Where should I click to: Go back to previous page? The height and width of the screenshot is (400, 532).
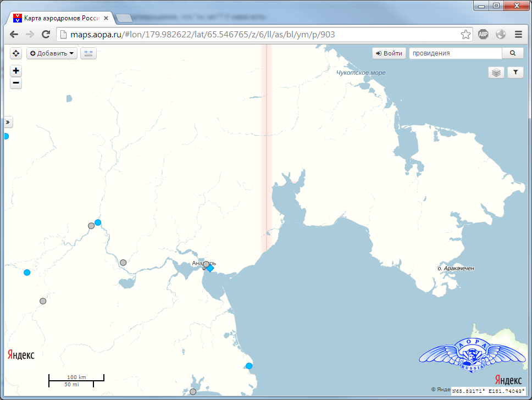[14, 35]
